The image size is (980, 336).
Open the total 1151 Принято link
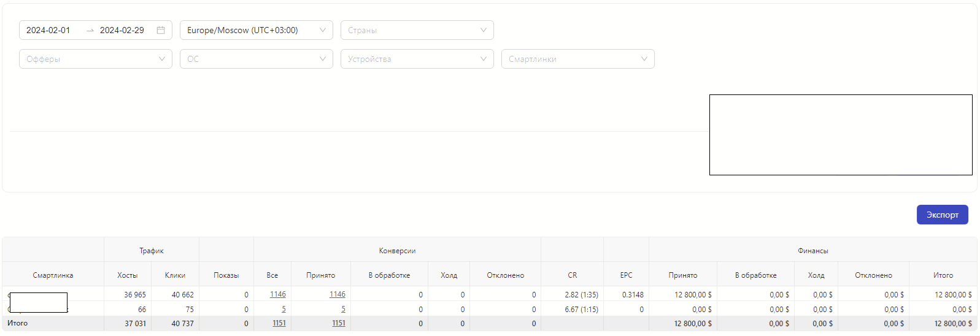click(x=339, y=323)
